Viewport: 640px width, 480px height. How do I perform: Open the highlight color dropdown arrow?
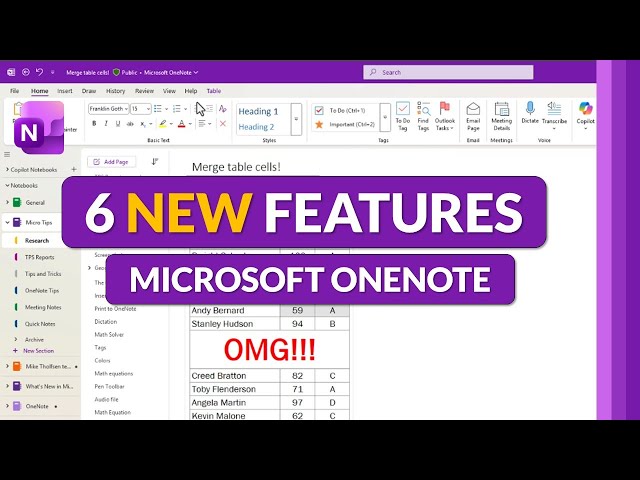coord(171,124)
